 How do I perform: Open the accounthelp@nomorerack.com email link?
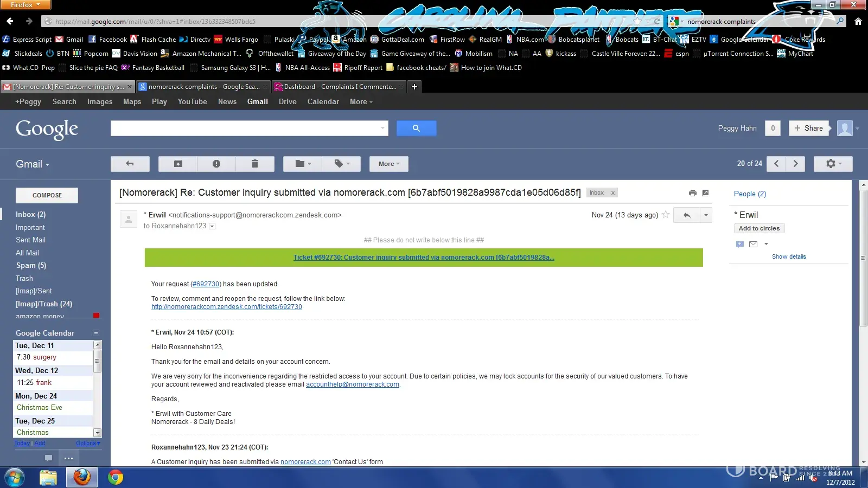pyautogui.click(x=353, y=384)
